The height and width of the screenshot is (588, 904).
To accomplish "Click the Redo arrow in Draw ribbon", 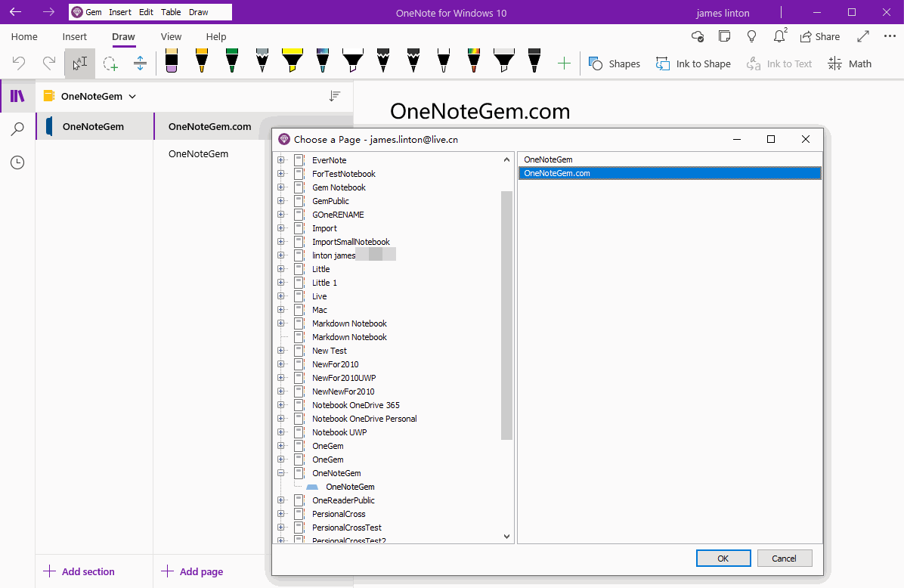I will pos(49,63).
